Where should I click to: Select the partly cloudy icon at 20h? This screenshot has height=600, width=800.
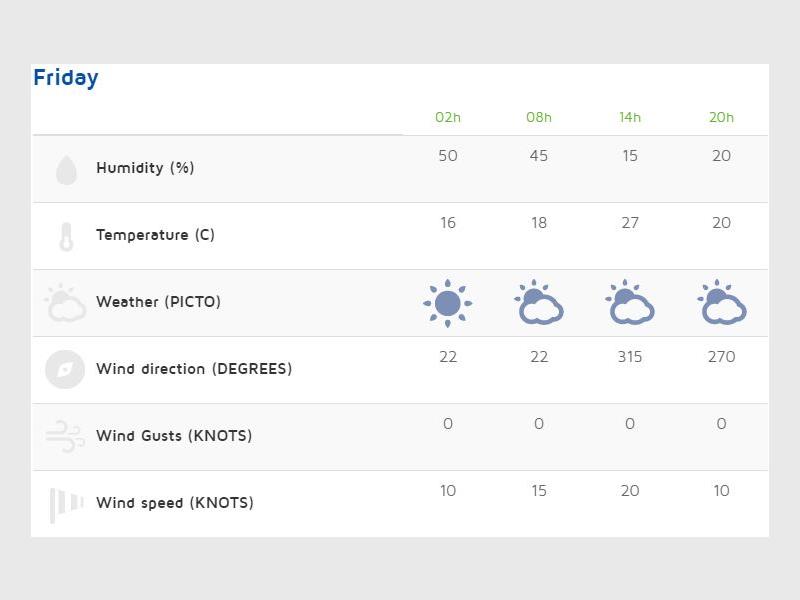click(x=721, y=303)
